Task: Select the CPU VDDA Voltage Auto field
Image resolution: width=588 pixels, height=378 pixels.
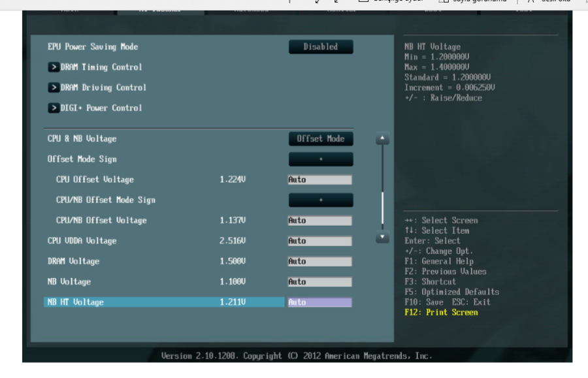Action: point(320,241)
